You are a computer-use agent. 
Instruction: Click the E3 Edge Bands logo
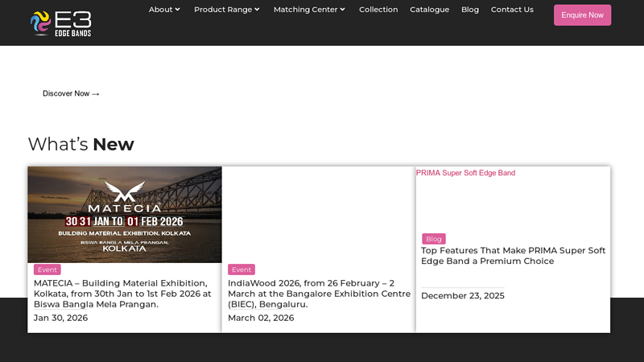point(60,23)
